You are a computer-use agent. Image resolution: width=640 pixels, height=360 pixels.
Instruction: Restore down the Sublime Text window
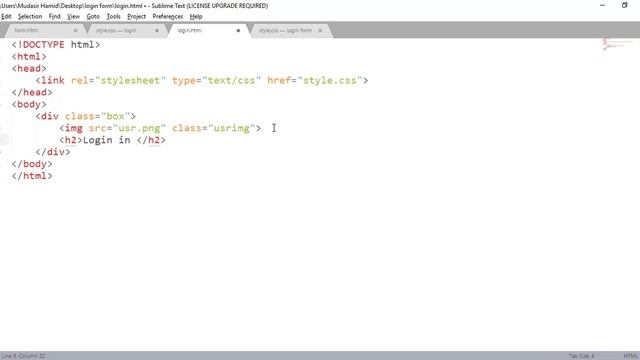coord(624,5)
